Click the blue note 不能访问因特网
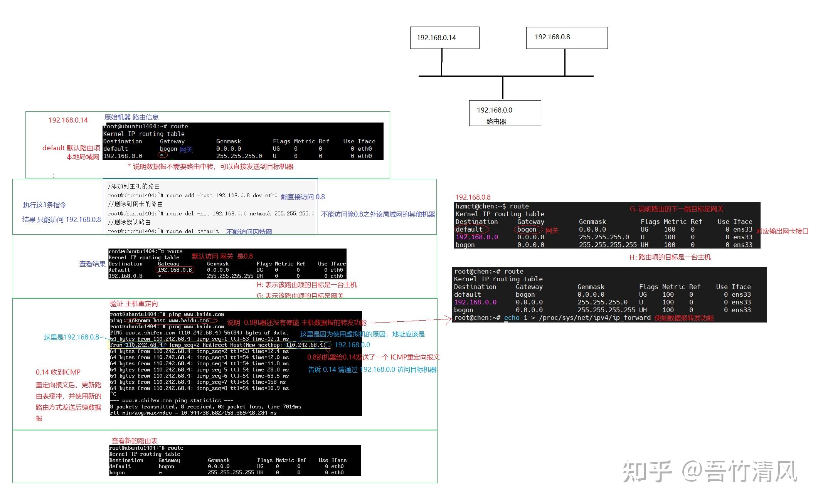Screen dimensions: 818x504 (249, 232)
